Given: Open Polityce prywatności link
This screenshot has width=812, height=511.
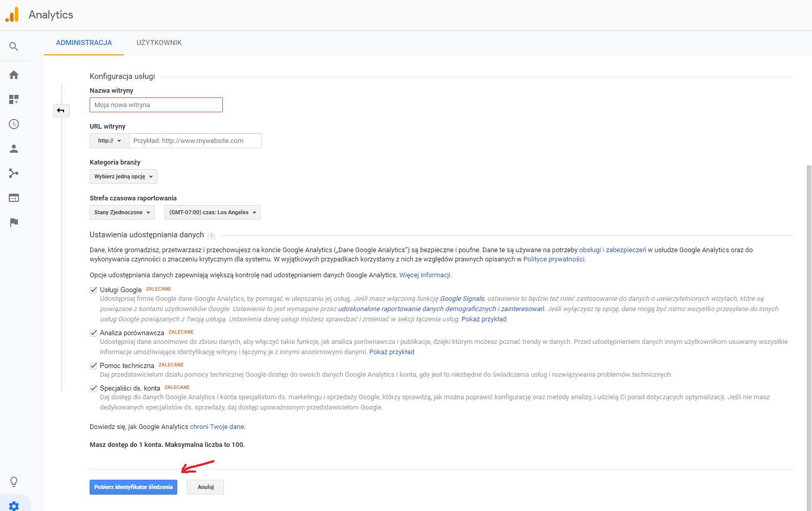Looking at the screenshot, I should (554, 259).
